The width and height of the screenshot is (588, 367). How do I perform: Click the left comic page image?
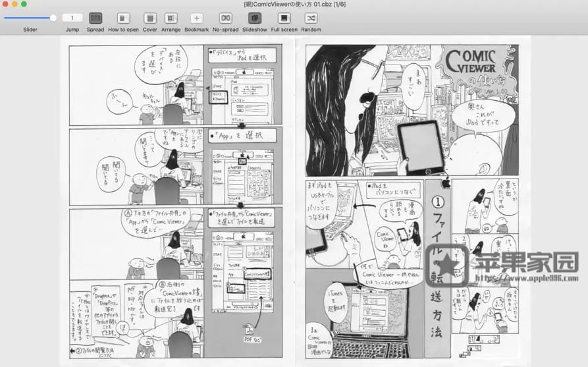pos(176,202)
